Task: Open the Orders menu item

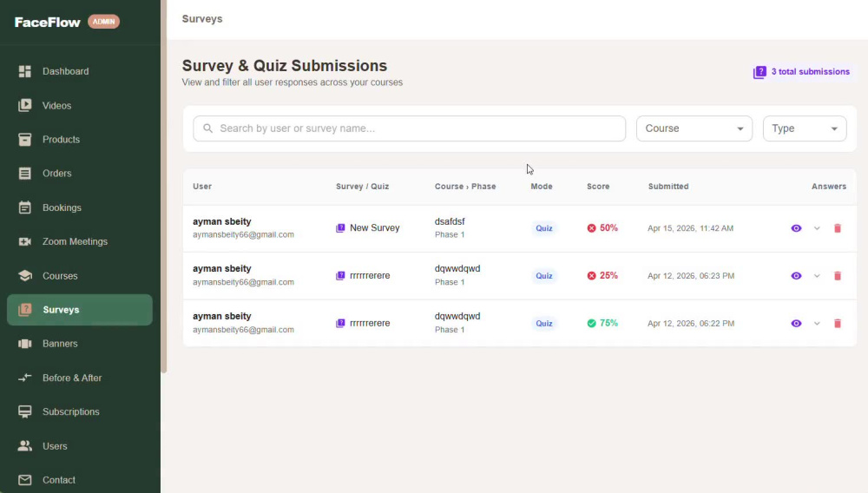Action: click(x=80, y=174)
